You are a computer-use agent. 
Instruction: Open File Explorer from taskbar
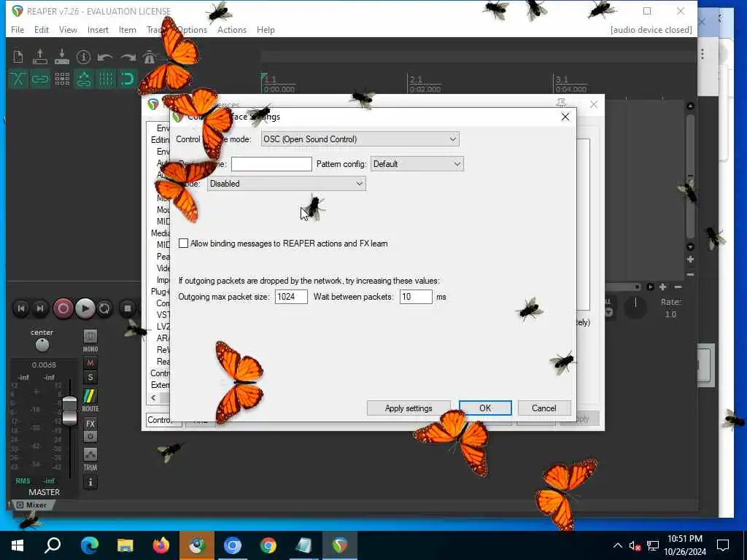pos(125,545)
